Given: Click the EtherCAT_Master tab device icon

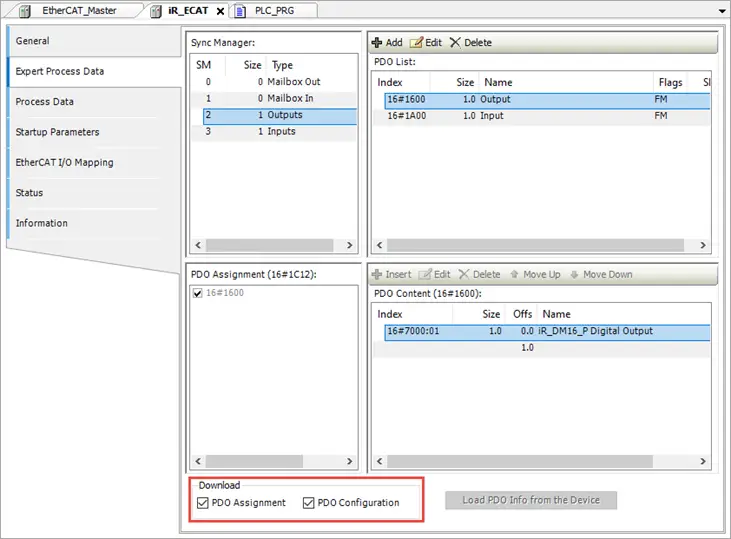Looking at the screenshot, I should tap(25, 11).
